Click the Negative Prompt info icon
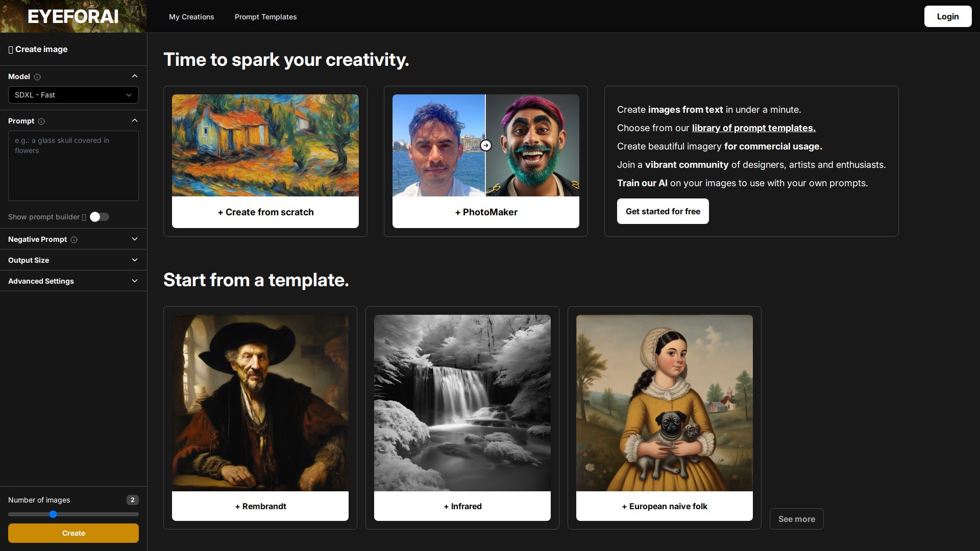Viewport: 980px width, 551px height. (74, 240)
